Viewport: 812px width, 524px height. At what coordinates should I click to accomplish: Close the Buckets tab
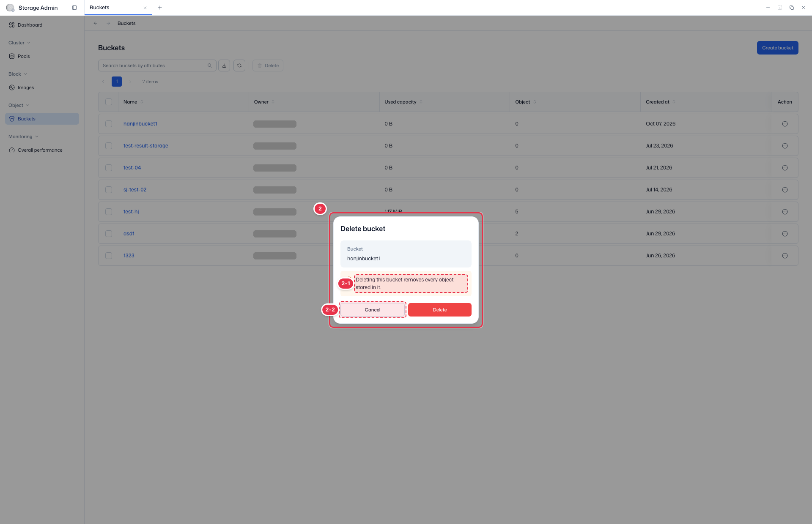click(145, 8)
